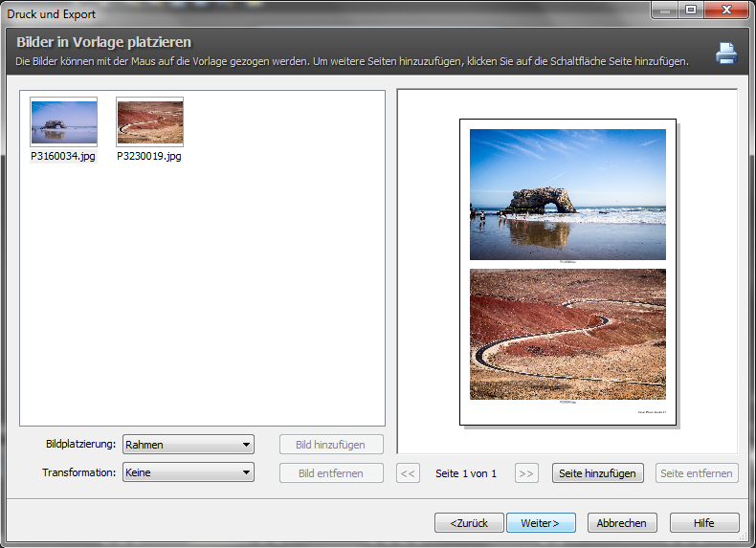Maximize the Druck und Export window
The width and height of the screenshot is (756, 548).
689,11
